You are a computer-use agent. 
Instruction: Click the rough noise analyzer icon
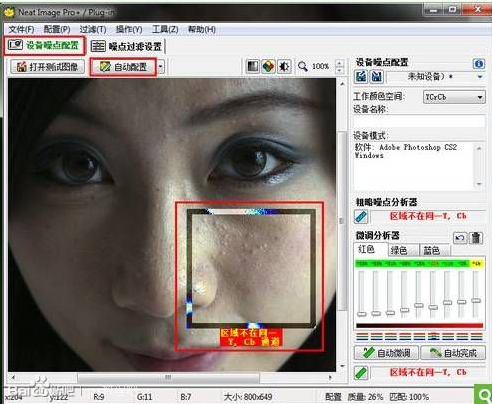tap(361, 217)
